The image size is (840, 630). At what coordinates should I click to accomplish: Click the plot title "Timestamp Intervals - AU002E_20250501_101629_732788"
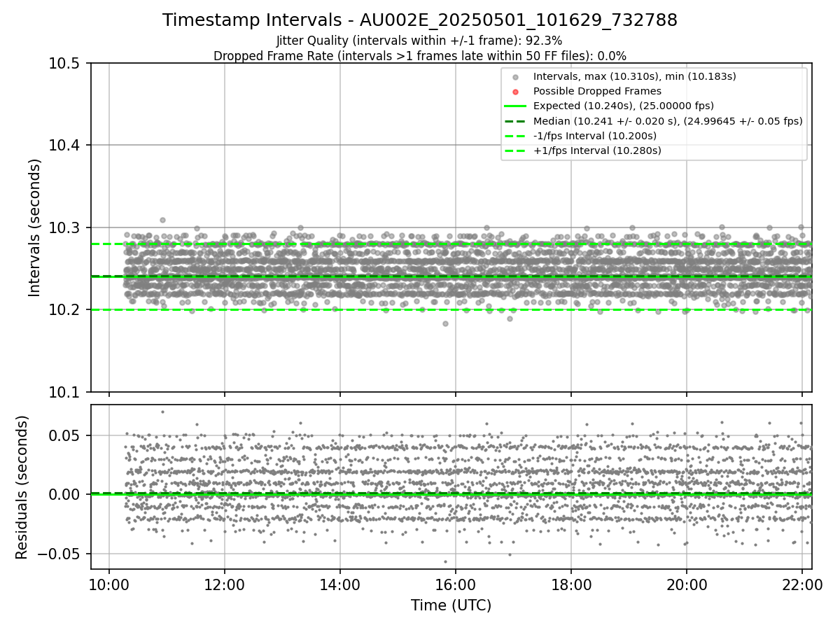click(x=420, y=20)
